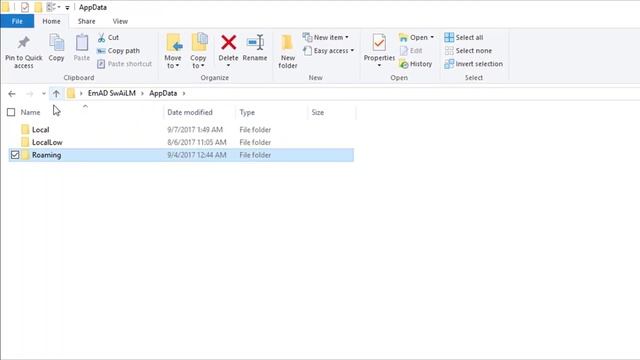Select the Roaming folder name
Viewport: 640px width, 360px height.
(x=47, y=155)
